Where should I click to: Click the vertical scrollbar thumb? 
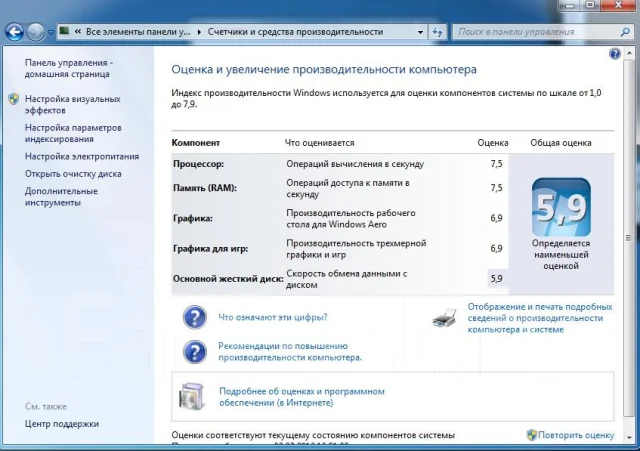pyautogui.click(x=629, y=237)
